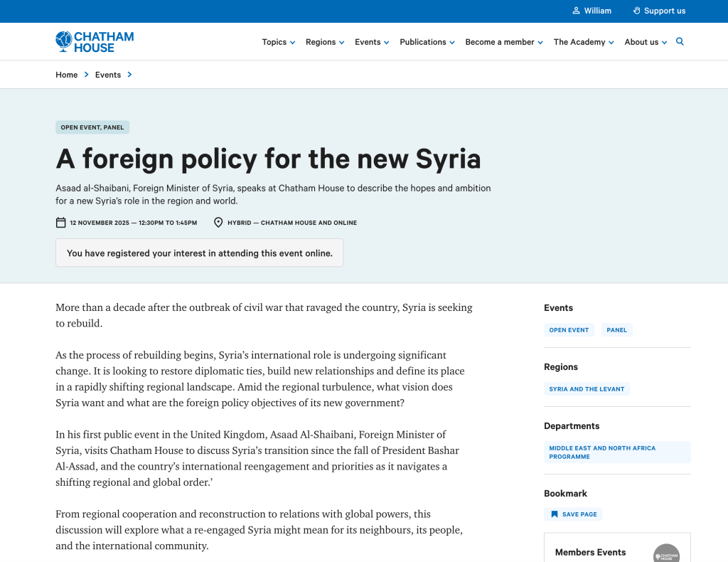Open Syria and the Levant region tag
The width and height of the screenshot is (728, 562).
tap(587, 388)
